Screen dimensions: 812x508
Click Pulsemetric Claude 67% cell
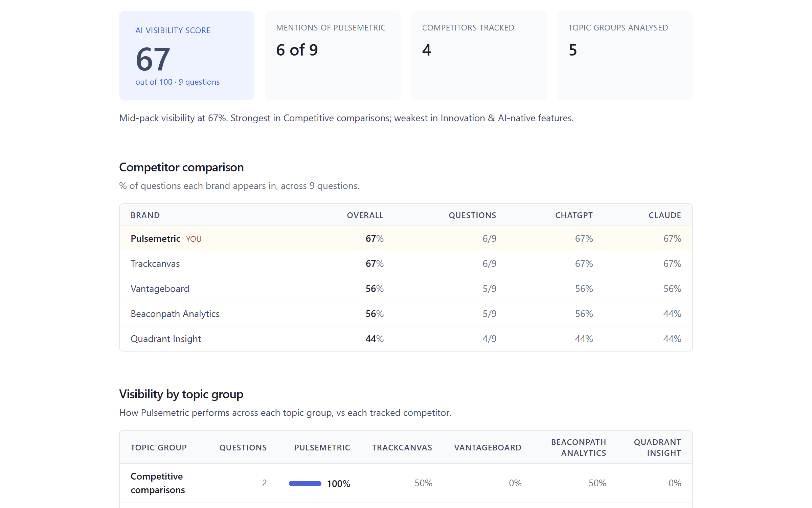click(x=672, y=238)
